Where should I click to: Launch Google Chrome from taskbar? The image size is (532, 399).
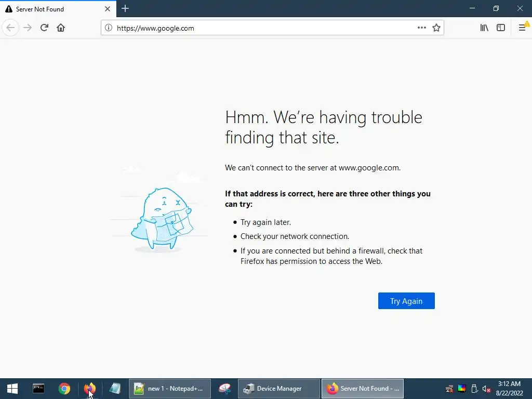(64, 389)
